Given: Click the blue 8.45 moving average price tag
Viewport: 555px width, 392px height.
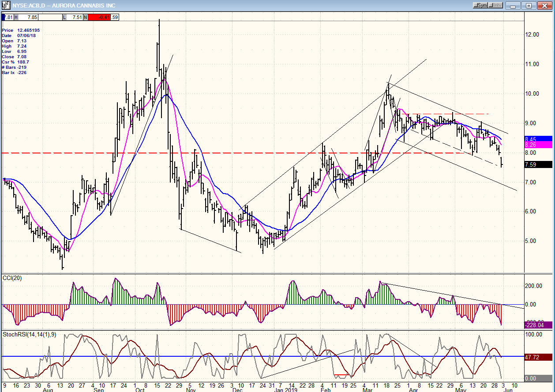Looking at the screenshot, I should [538, 139].
